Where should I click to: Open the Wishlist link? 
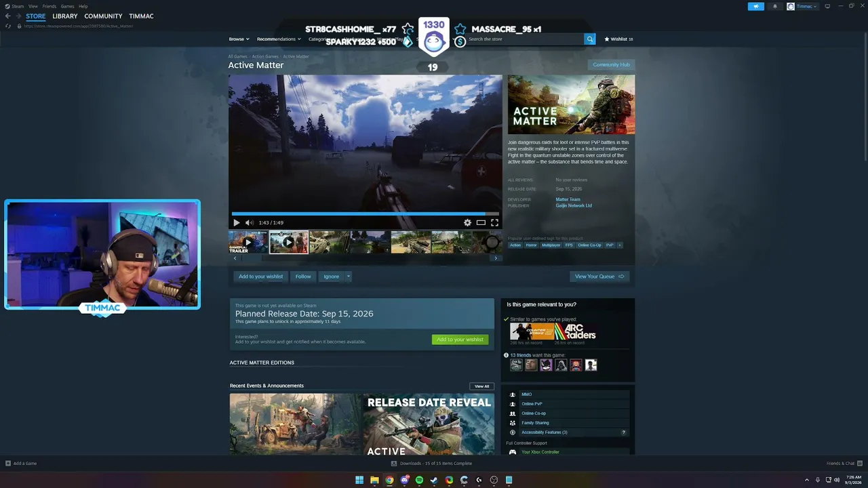(x=618, y=39)
